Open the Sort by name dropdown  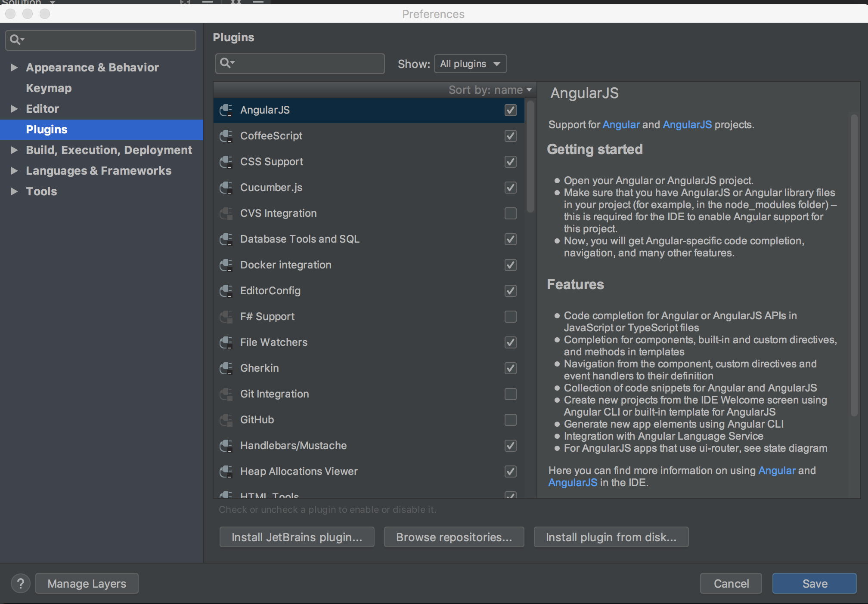490,90
